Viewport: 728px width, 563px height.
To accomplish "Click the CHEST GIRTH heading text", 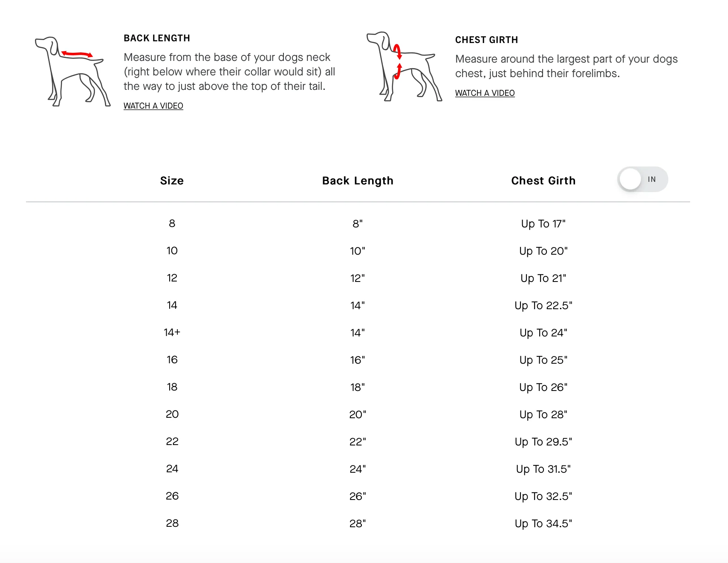I will click(487, 40).
